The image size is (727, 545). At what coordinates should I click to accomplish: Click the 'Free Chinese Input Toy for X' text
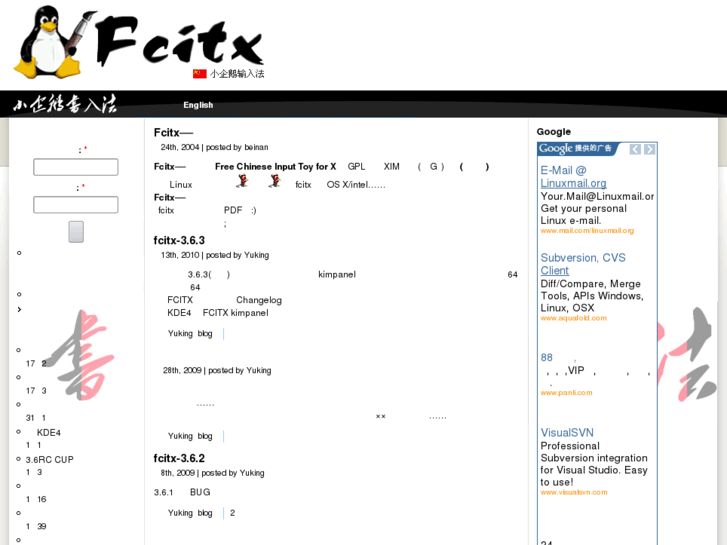(275, 167)
